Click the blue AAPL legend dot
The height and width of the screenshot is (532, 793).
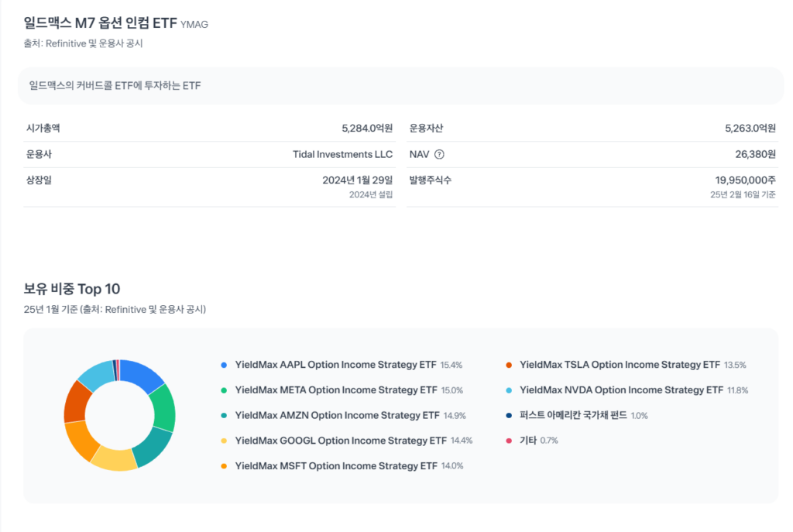(224, 365)
